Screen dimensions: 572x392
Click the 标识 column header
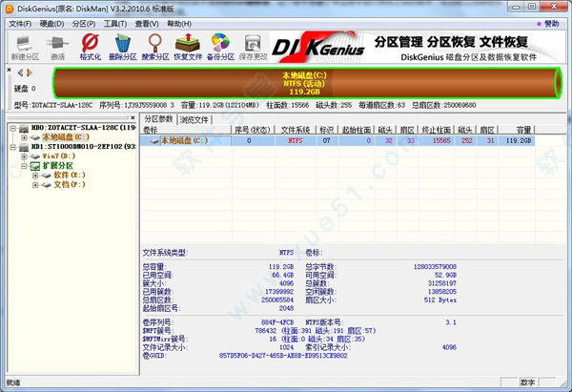click(x=327, y=130)
